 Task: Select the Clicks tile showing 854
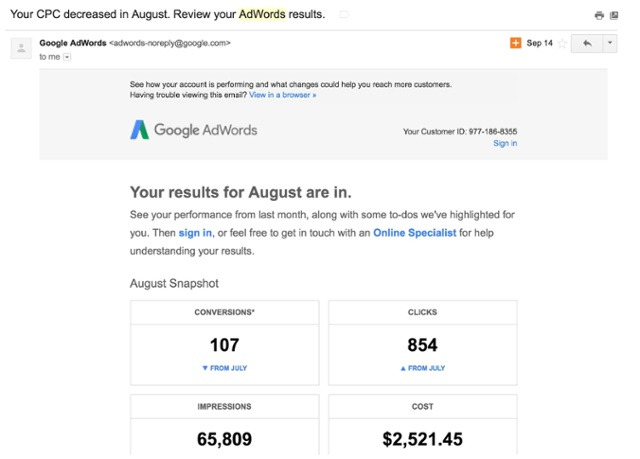(x=422, y=343)
